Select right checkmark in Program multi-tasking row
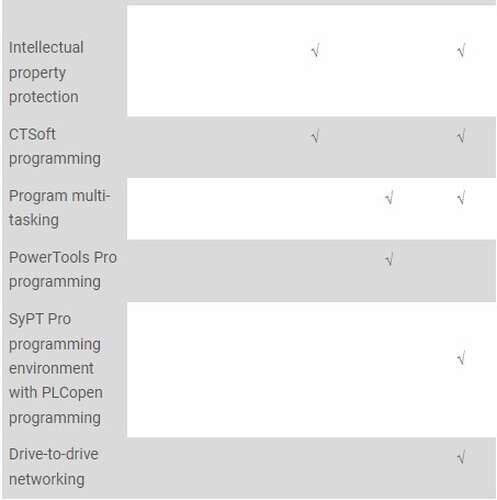 point(461,198)
